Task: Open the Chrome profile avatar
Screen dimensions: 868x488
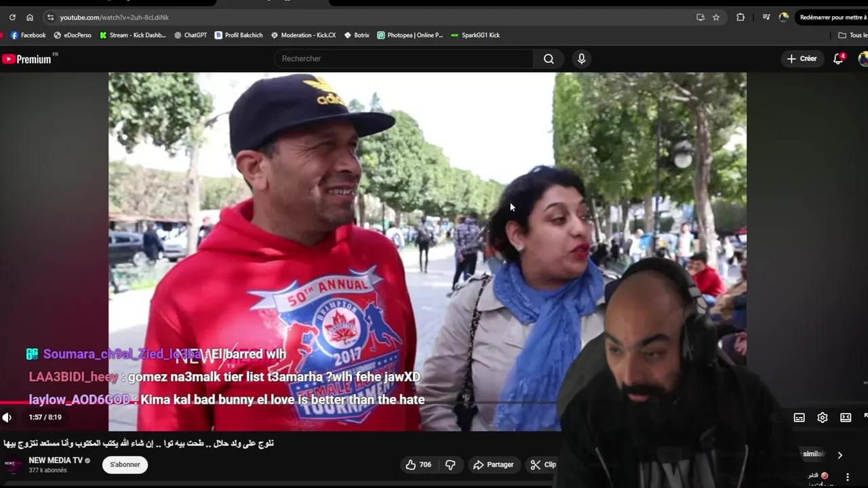Action: click(784, 17)
